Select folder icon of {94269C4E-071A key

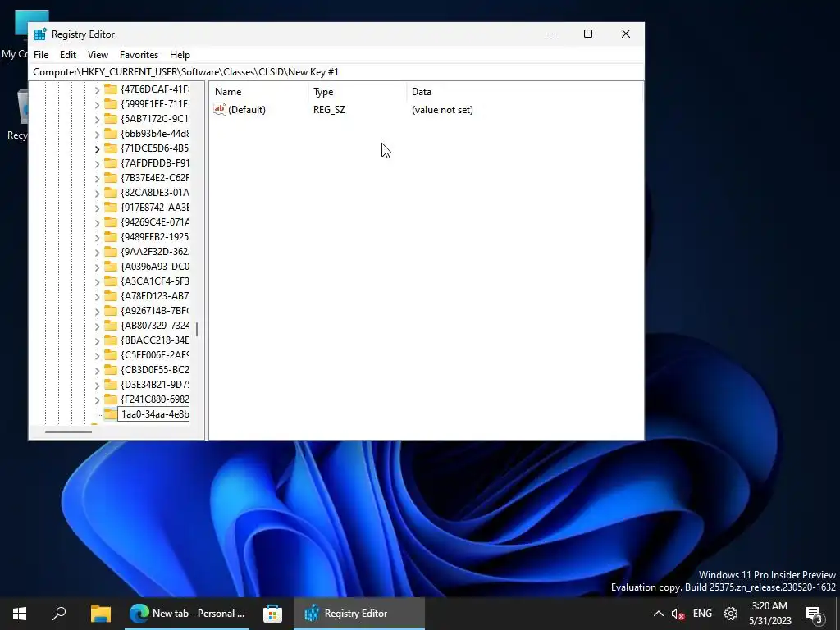(111, 221)
